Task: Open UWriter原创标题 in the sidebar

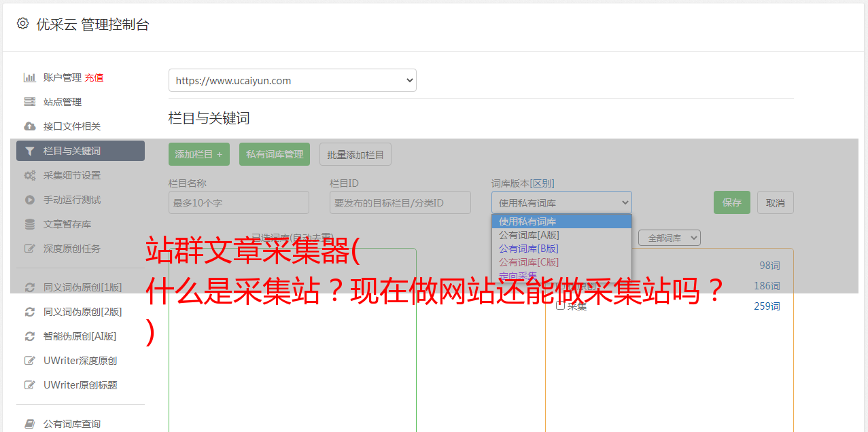Action: (80, 385)
